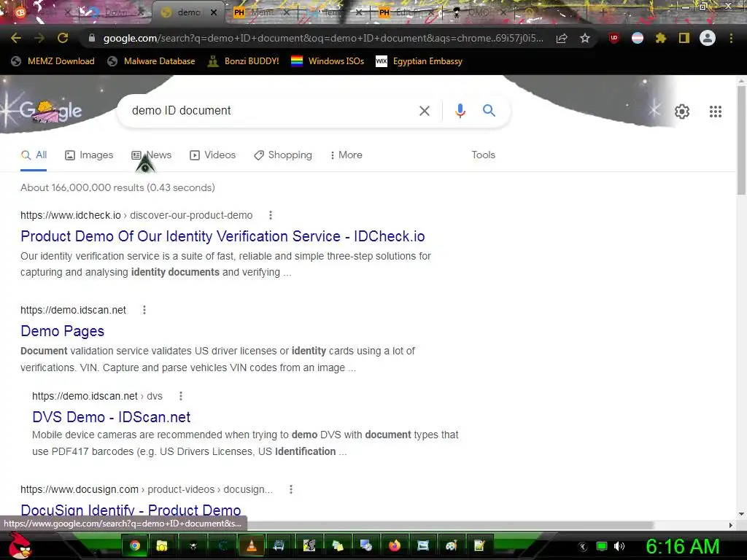Open the Chrome profile avatar
The width and height of the screenshot is (747, 560).
[708, 38]
